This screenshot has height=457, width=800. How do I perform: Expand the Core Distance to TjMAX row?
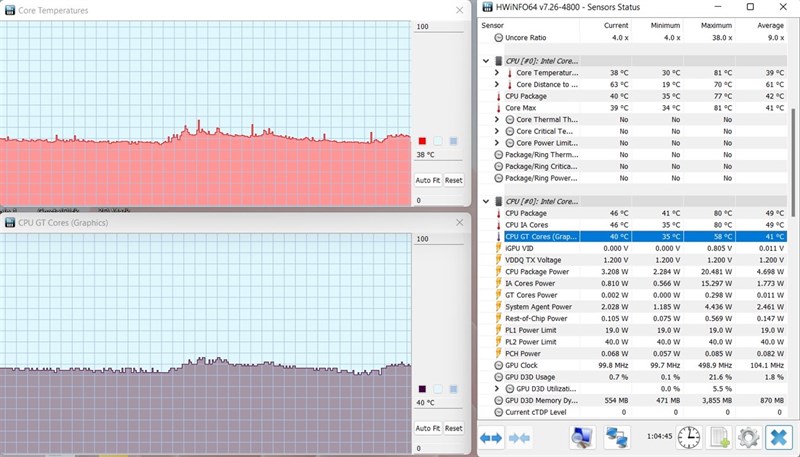pos(496,84)
